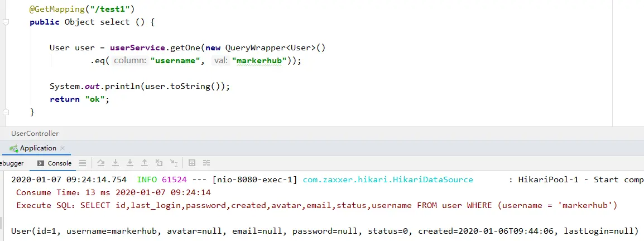The width and height of the screenshot is (644, 241).
Task: Click fold end marker at closing brace
Action: pyautogui.click(x=6, y=112)
